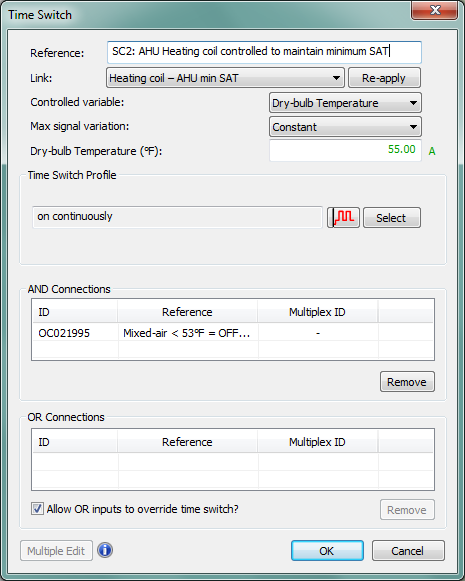Click into the Reference text field

264,52
